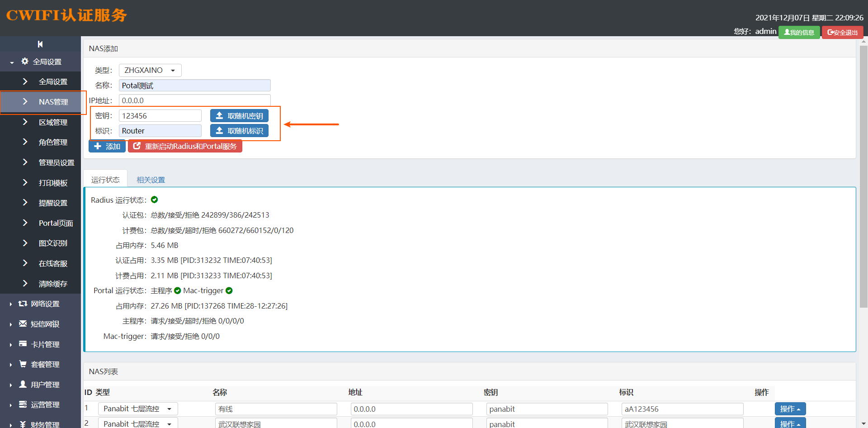Click the 卡片管理 card icon
868x428 pixels.
23,344
